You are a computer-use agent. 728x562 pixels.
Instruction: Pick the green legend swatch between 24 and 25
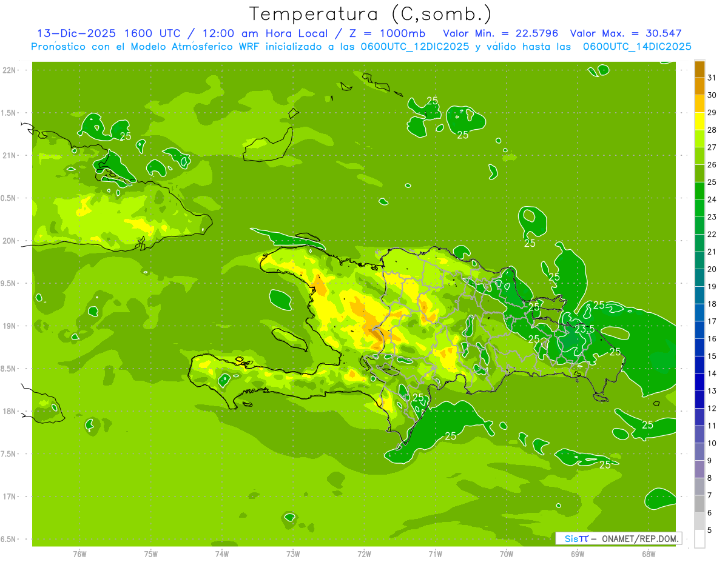(x=699, y=191)
